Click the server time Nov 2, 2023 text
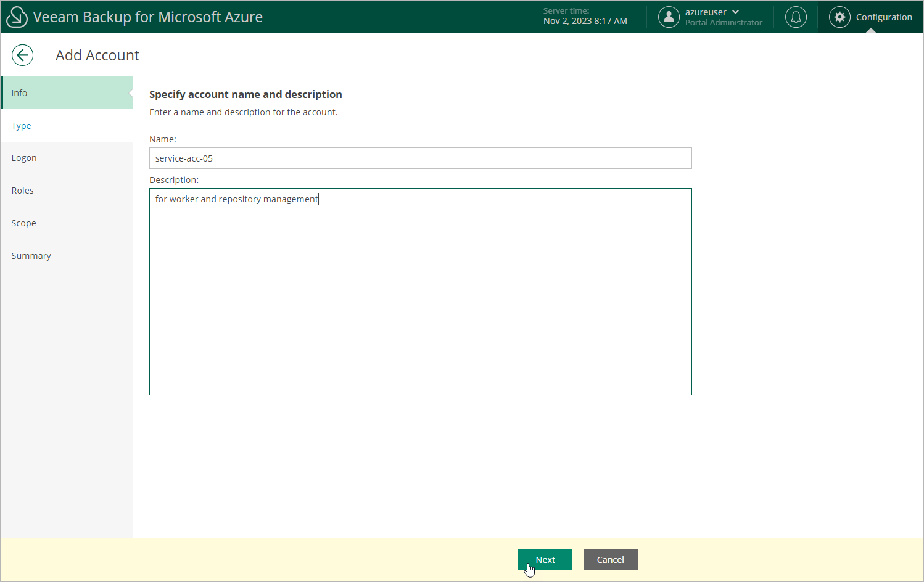The height and width of the screenshot is (582, 924). [585, 21]
